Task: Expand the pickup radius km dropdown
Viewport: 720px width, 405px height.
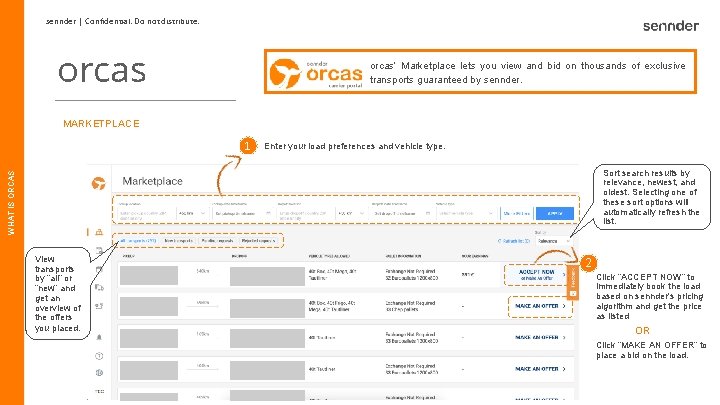Action: click(192, 214)
